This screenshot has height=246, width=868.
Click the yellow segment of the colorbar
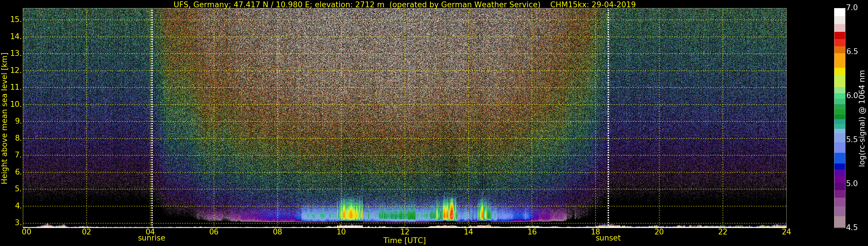(x=839, y=71)
